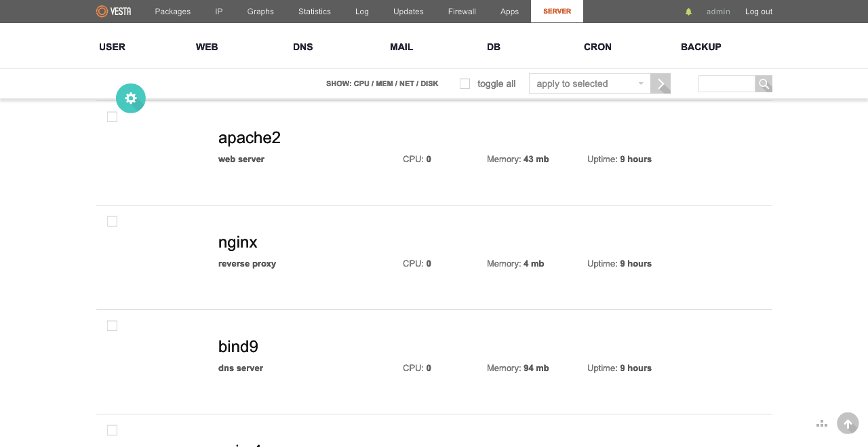Tick the nginx service checkbox

(x=113, y=222)
